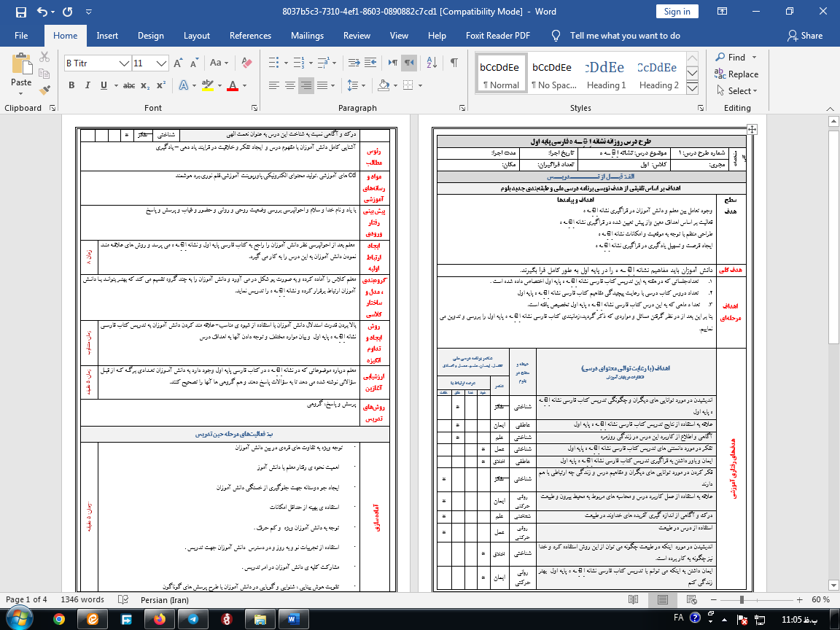Screen dimensions: 840x630
Task: Toggle Bold formatting
Action: pos(71,85)
